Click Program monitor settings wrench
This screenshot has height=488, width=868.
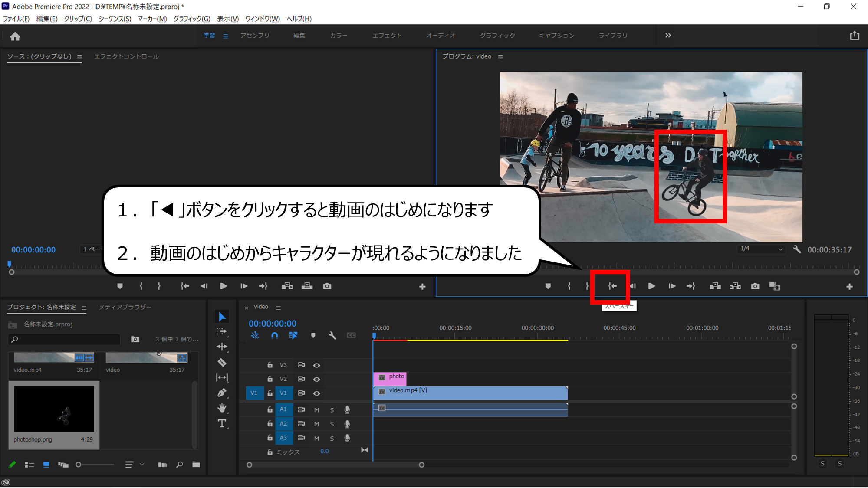(797, 249)
